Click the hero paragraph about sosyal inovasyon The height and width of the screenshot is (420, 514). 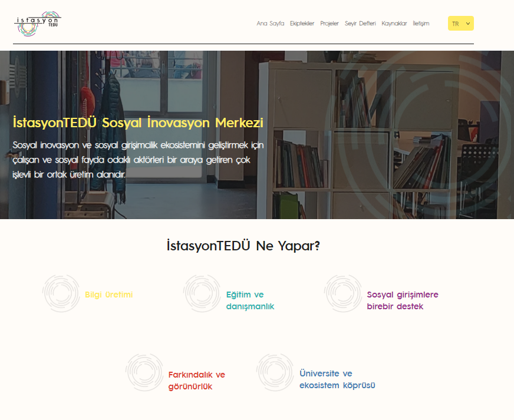[138, 160]
